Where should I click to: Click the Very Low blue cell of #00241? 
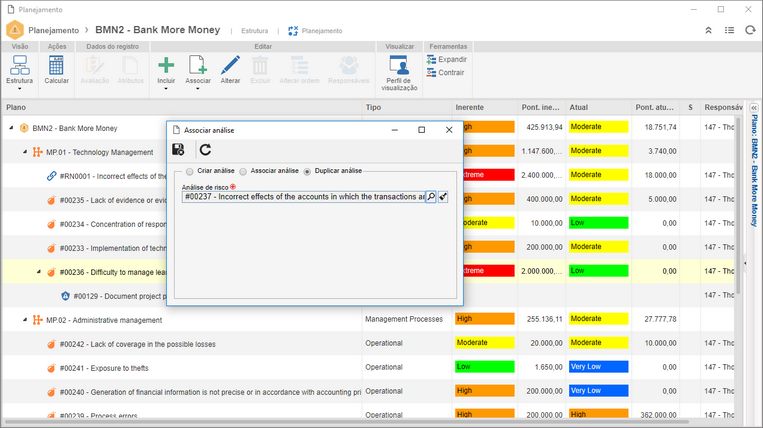coord(599,367)
